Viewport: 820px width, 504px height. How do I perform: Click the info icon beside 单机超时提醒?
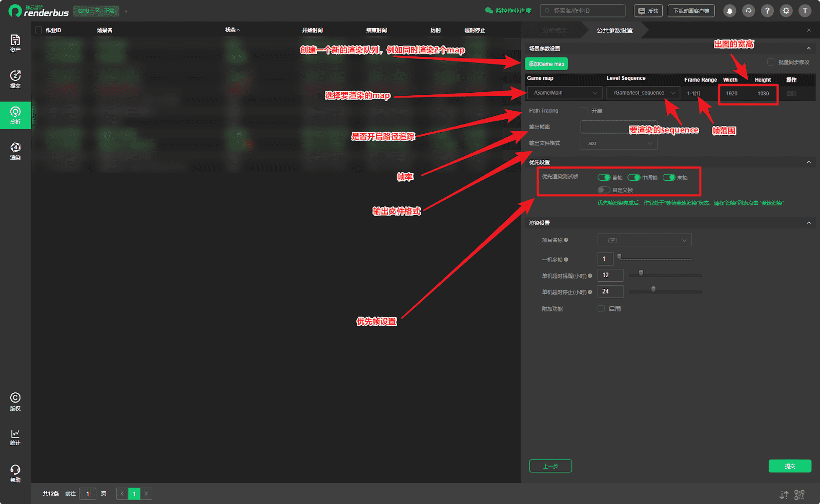(x=590, y=276)
